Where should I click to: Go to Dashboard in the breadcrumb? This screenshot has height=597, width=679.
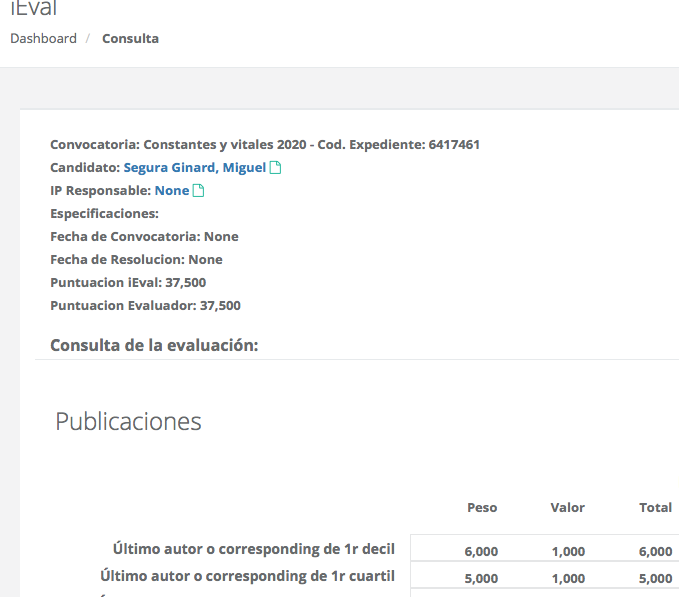tap(43, 39)
